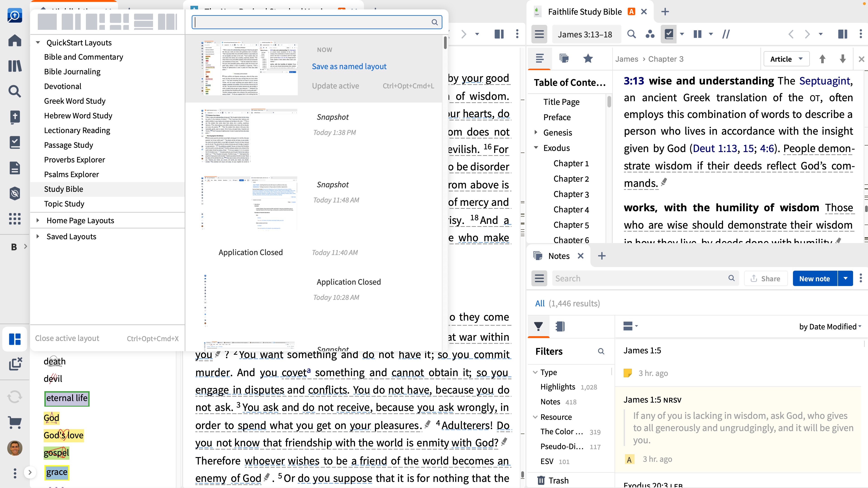Screen dimensions: 868x488
Task: Open the Layouts icon in sidebar
Action: click(14, 339)
